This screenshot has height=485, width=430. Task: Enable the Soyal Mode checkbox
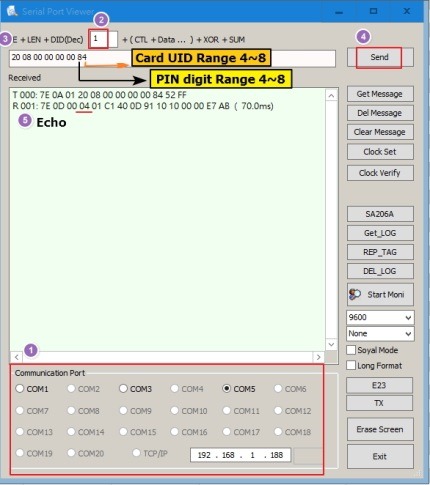pyautogui.click(x=351, y=350)
